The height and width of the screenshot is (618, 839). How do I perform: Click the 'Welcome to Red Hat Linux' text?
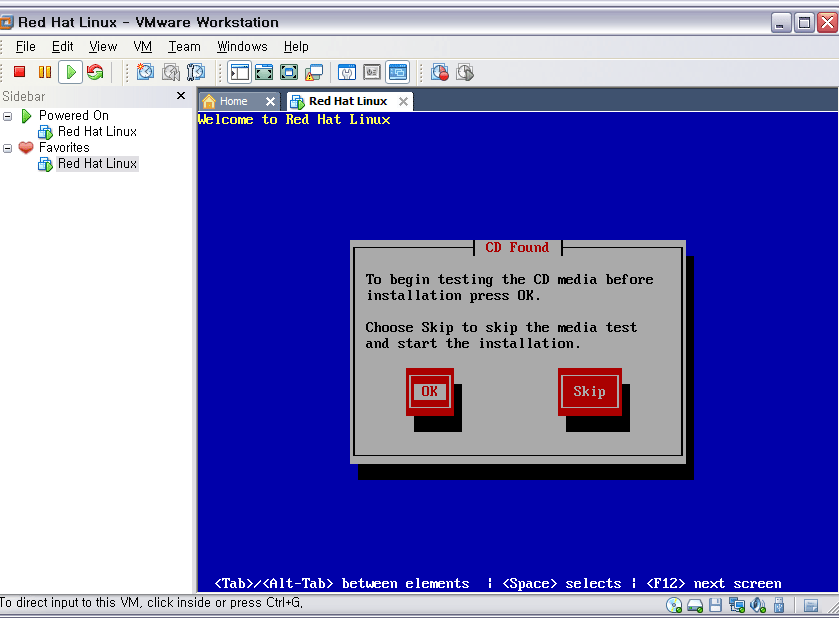pyautogui.click(x=294, y=119)
